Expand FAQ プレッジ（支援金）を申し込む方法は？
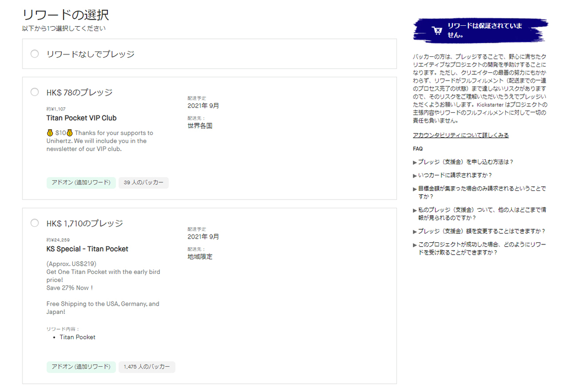 pyautogui.click(x=463, y=162)
